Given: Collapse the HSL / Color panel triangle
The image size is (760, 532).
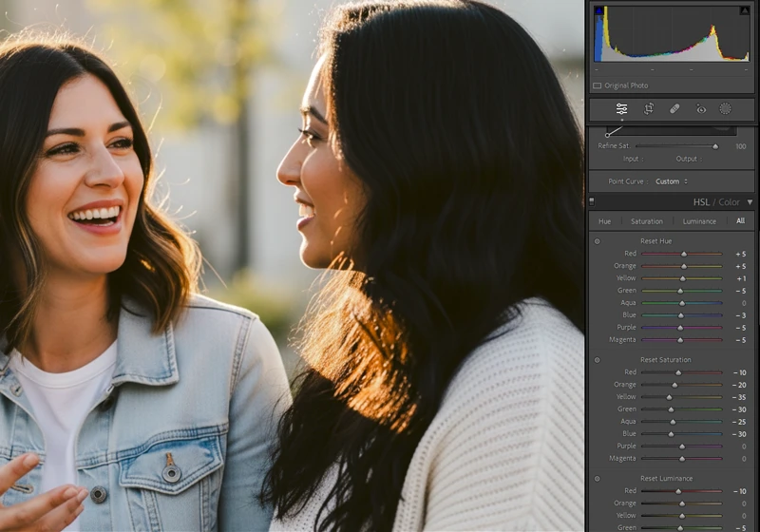Looking at the screenshot, I should 750,202.
